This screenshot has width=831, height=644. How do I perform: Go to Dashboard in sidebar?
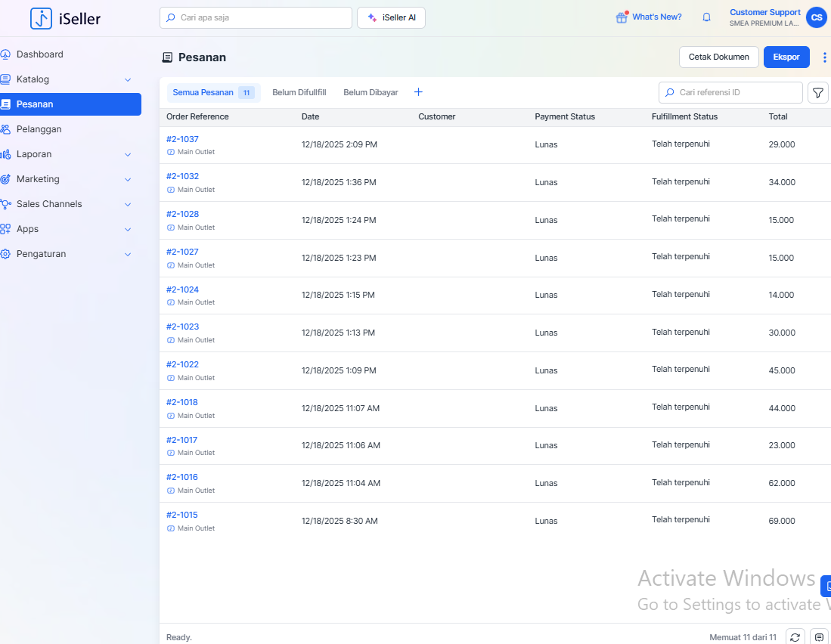click(x=40, y=54)
